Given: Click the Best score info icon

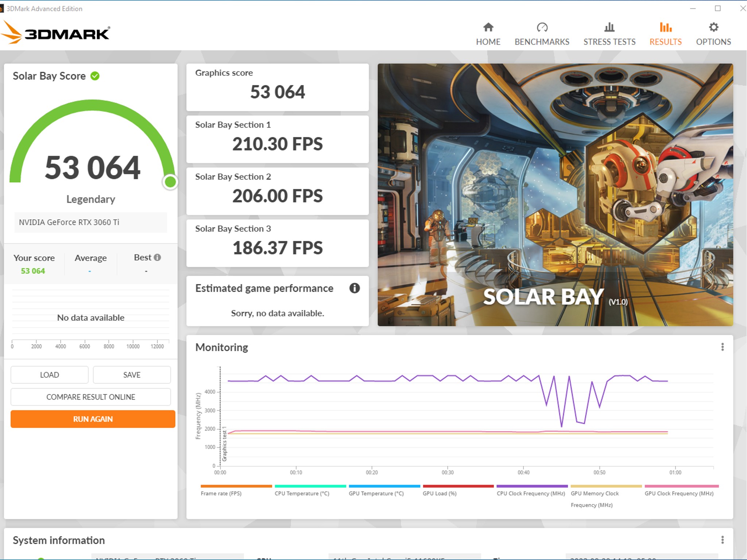Looking at the screenshot, I should point(158,257).
